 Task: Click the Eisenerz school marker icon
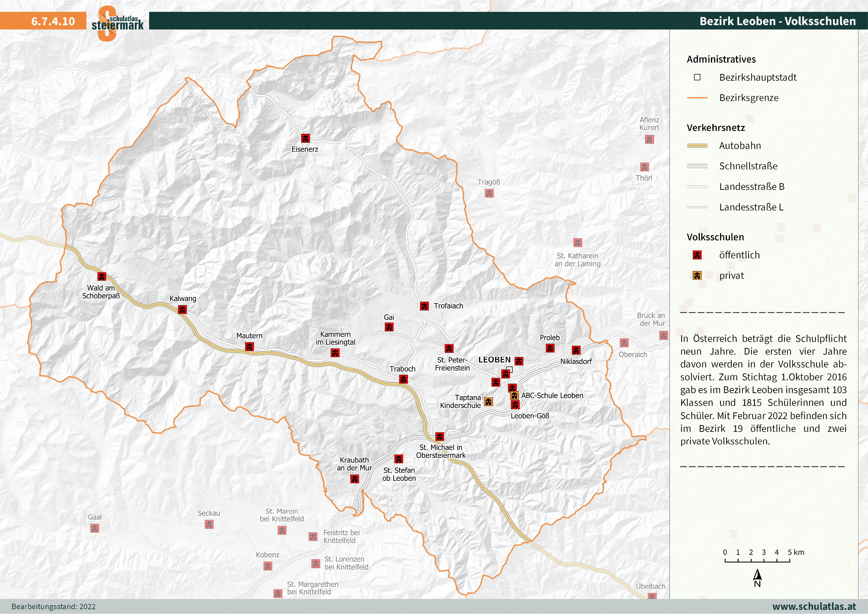coord(305,138)
